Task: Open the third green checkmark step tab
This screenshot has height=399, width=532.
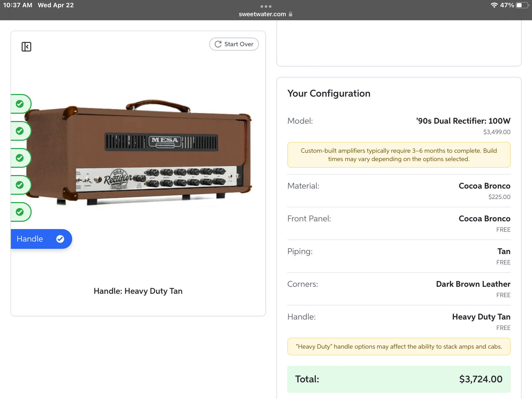Action: click(x=20, y=158)
